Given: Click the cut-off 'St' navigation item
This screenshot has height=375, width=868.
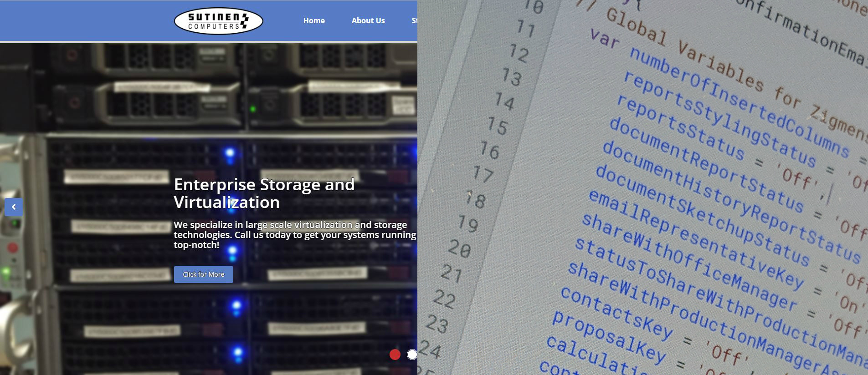Looking at the screenshot, I should click(414, 20).
